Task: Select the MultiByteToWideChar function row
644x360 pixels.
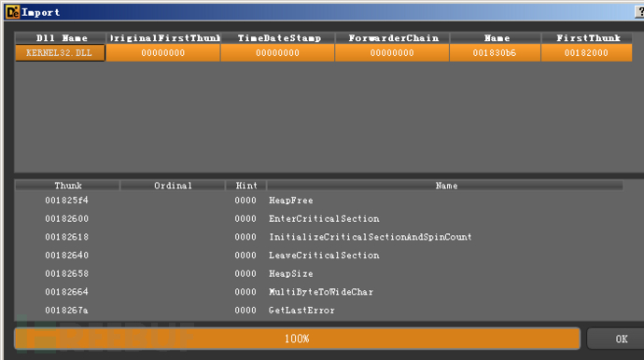Action: (319, 292)
